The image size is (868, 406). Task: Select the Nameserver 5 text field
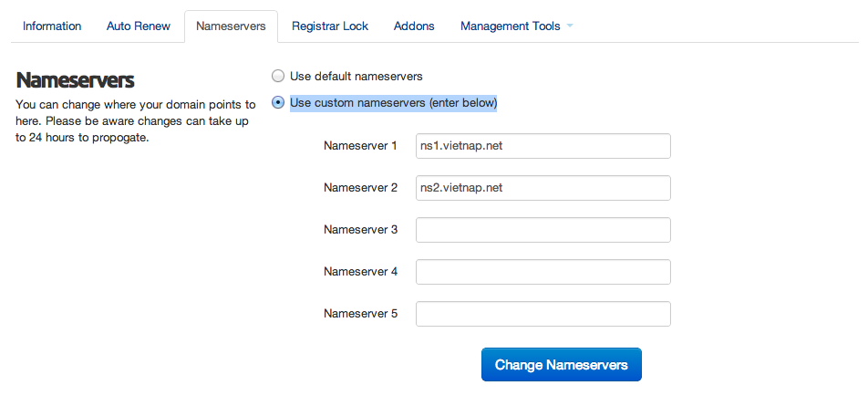coord(542,314)
